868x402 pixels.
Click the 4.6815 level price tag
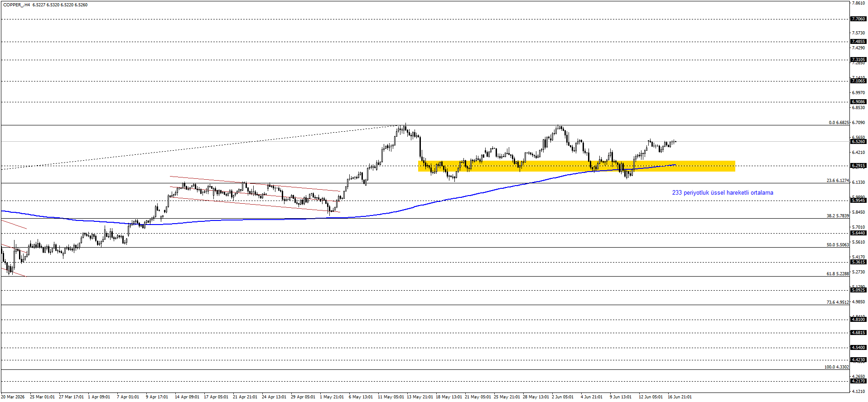pos(858,333)
